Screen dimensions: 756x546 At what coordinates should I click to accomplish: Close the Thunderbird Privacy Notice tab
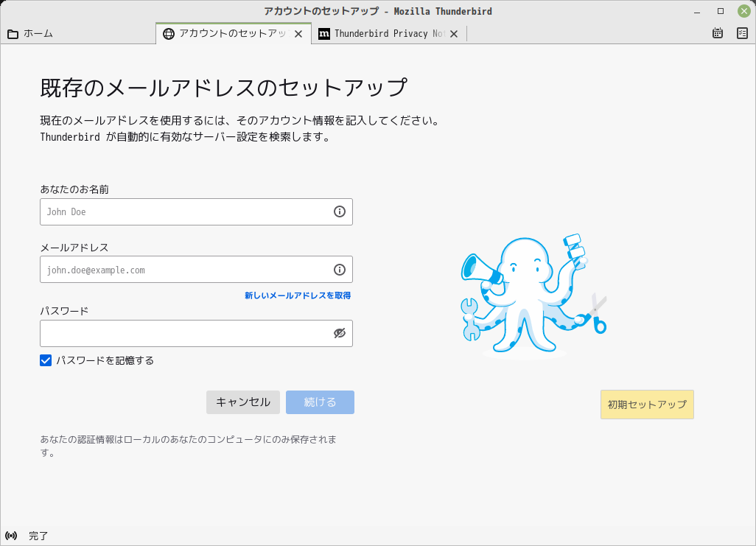454,34
